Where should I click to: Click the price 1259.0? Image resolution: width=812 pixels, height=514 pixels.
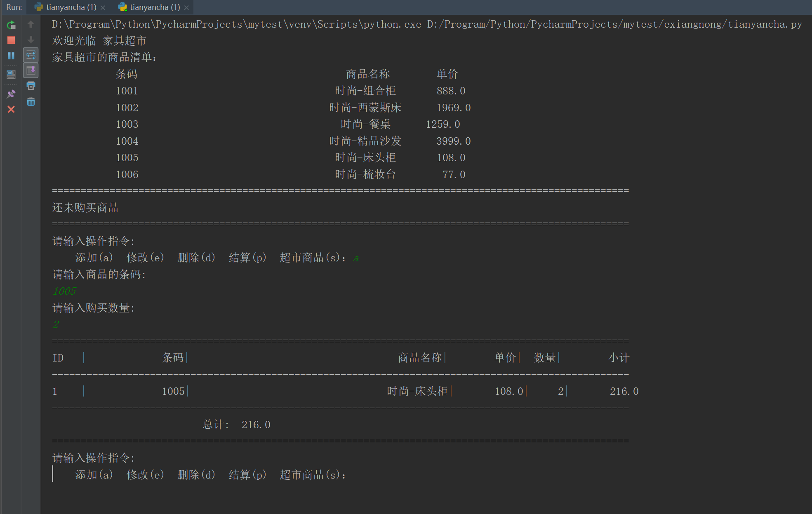[x=443, y=124]
